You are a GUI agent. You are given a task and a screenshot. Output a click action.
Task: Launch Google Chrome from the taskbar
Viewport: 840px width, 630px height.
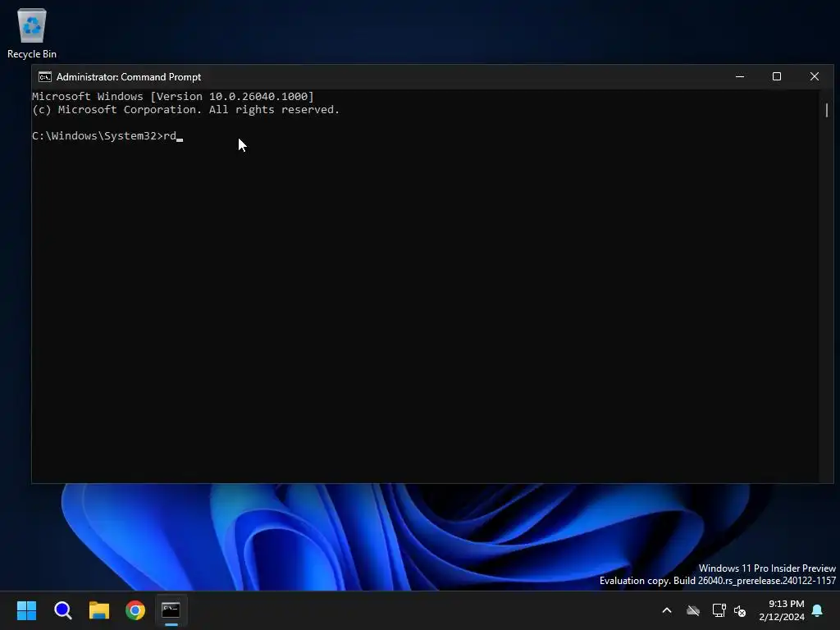pyautogui.click(x=135, y=610)
